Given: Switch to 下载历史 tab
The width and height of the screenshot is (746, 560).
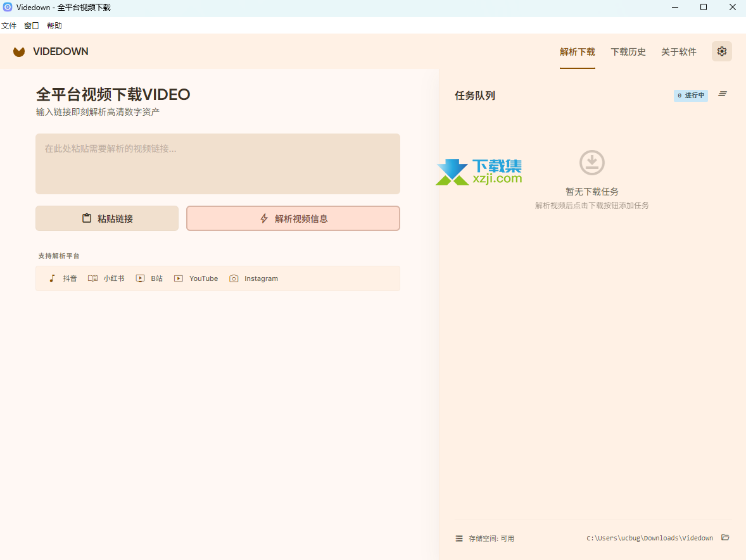Looking at the screenshot, I should 628,52.
